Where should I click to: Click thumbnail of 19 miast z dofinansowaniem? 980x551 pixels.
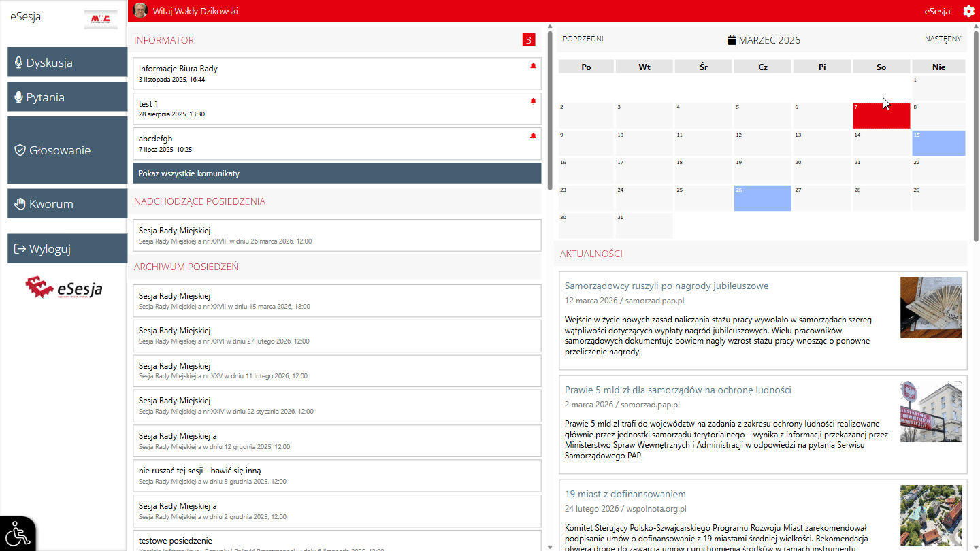tap(930, 516)
